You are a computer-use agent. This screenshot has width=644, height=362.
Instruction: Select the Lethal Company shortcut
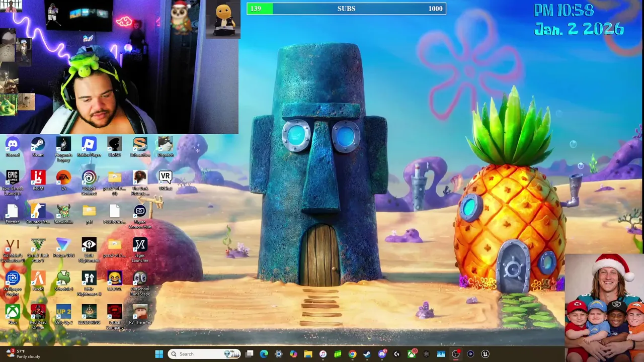[114, 317]
